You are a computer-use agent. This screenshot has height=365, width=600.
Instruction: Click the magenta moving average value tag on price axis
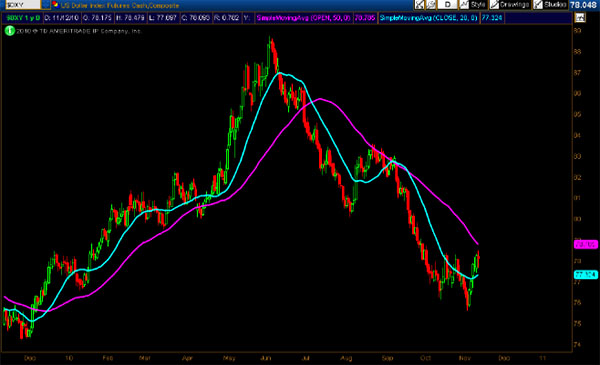tap(585, 244)
